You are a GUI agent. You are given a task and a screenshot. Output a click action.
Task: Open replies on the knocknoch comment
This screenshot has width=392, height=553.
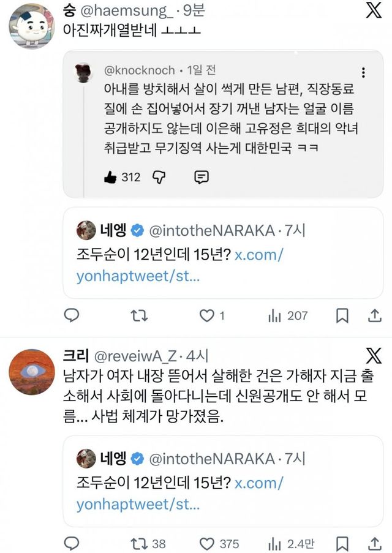tap(201, 177)
